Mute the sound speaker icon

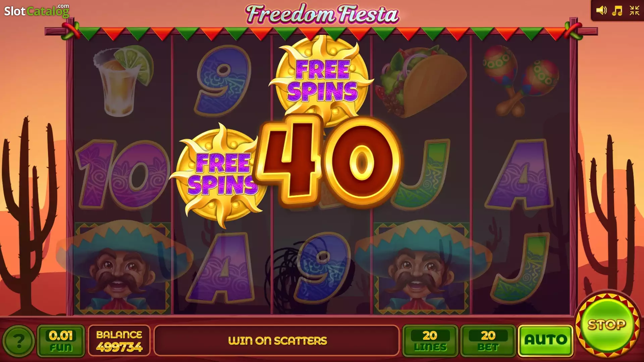pos(601,10)
